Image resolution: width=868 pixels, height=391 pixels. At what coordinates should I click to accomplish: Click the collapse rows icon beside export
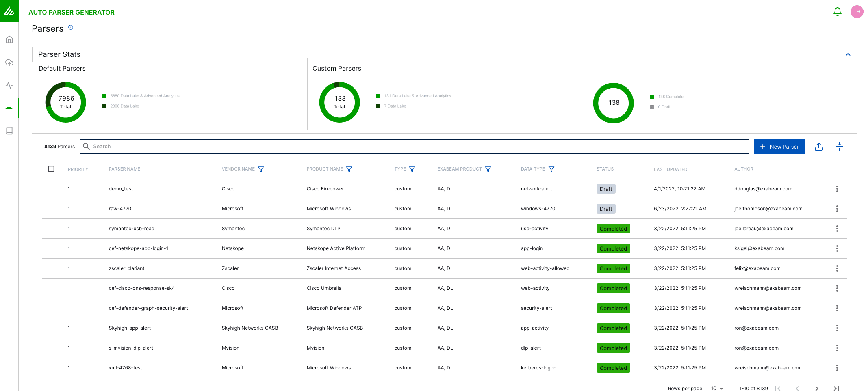pyautogui.click(x=839, y=147)
